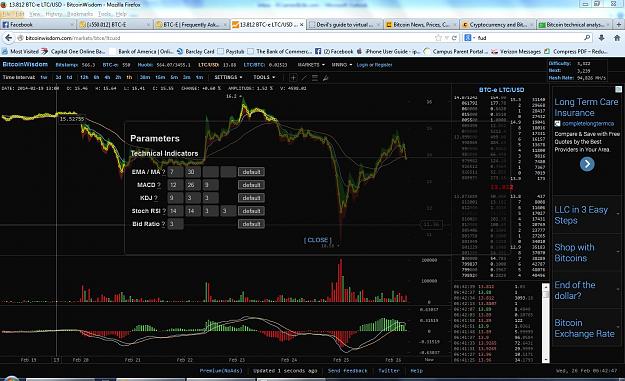
Task: Click the ad arrow circle button
Action: tap(587, 164)
